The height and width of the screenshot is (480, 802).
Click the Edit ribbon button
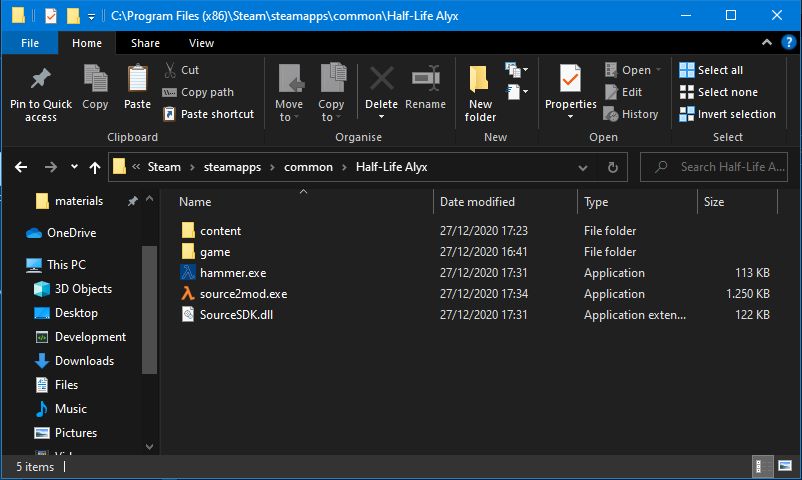(x=623, y=92)
